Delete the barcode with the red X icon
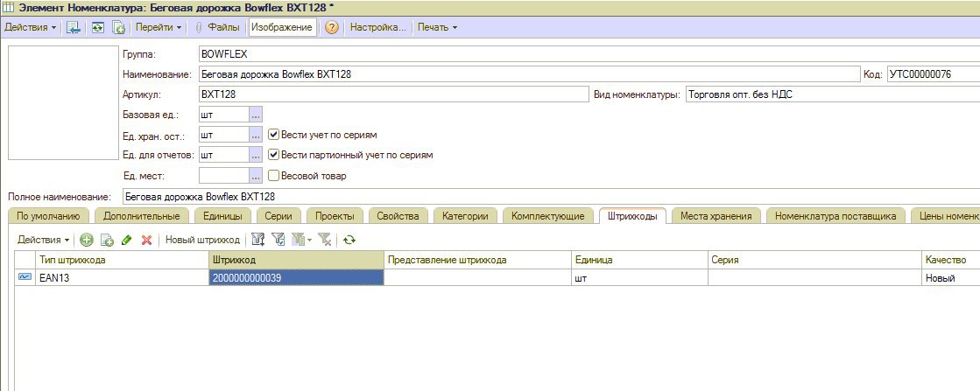 pos(147,240)
